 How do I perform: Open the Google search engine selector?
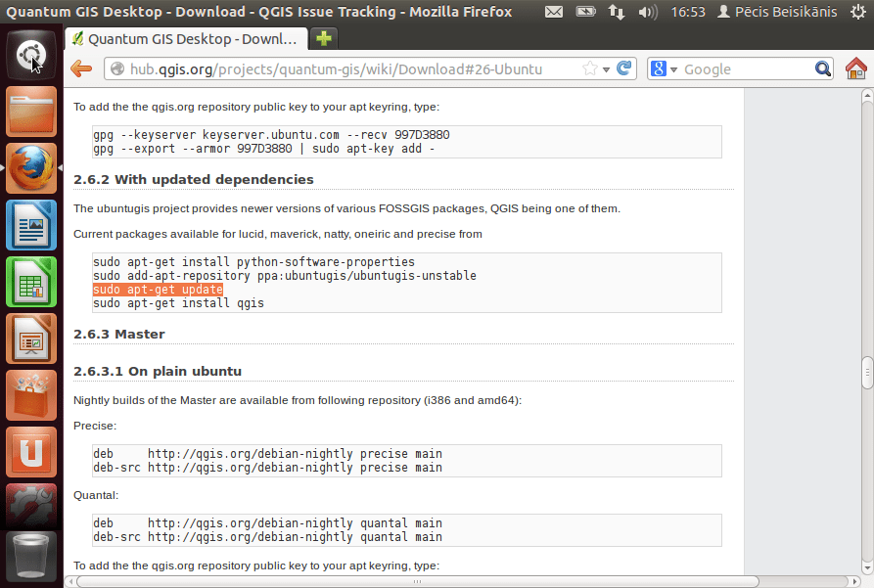point(664,69)
